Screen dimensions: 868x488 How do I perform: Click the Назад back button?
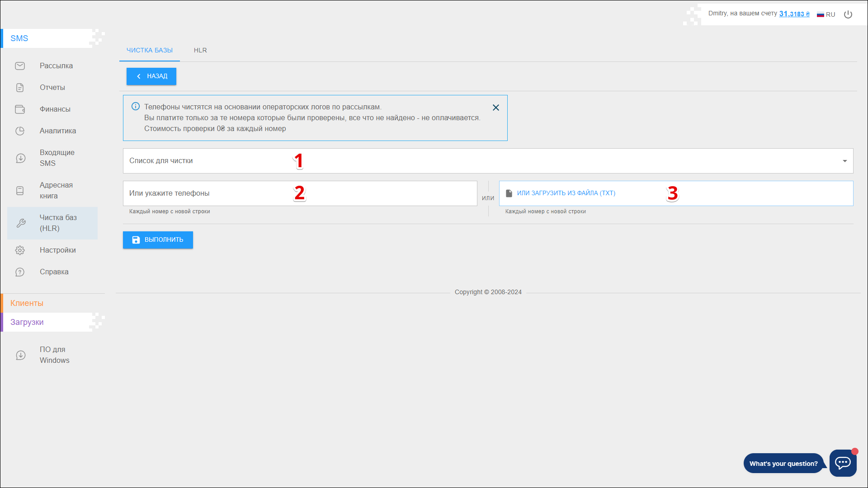tap(151, 76)
